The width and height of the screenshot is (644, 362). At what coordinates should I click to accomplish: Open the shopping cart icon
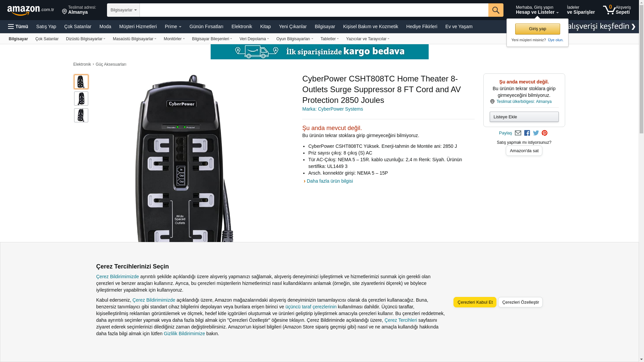pos(609,10)
